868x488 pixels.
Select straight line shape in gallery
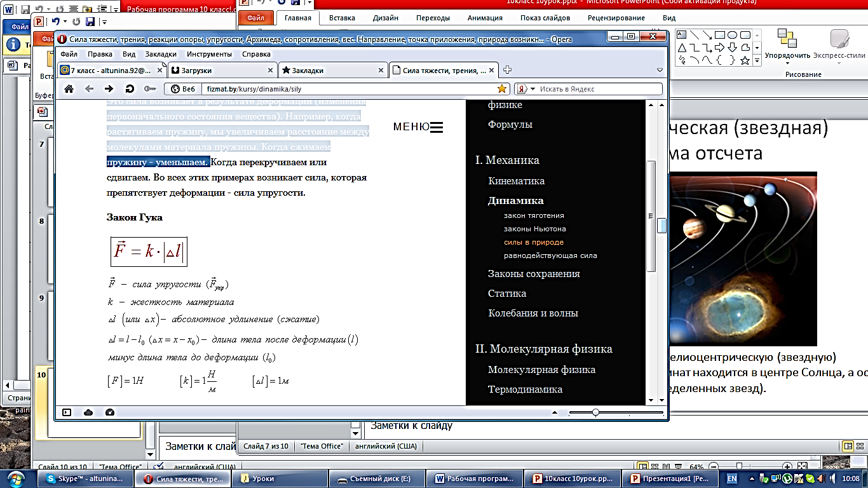pos(695,35)
